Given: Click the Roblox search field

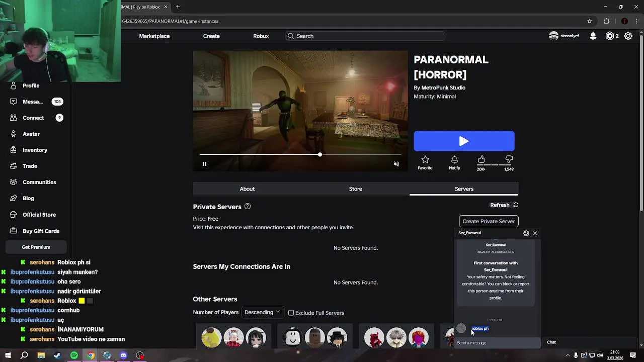Looking at the screenshot, I should 365,36.
